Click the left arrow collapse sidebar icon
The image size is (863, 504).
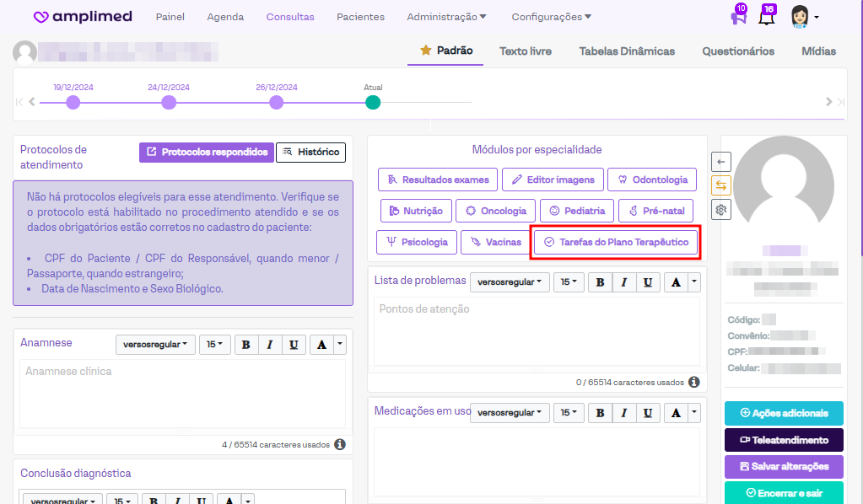click(x=721, y=161)
